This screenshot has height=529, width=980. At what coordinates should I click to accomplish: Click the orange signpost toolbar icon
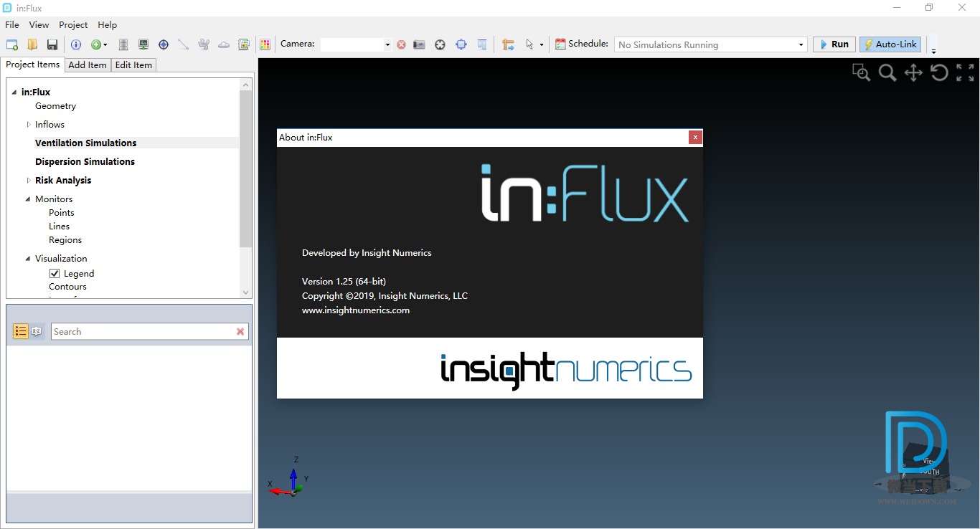click(x=509, y=44)
